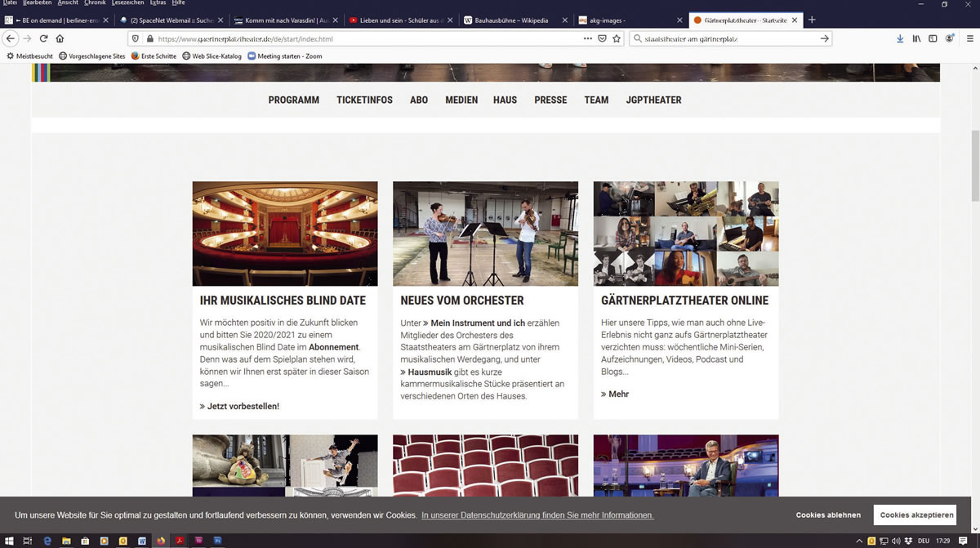Go back to the previous page

pos(11,38)
